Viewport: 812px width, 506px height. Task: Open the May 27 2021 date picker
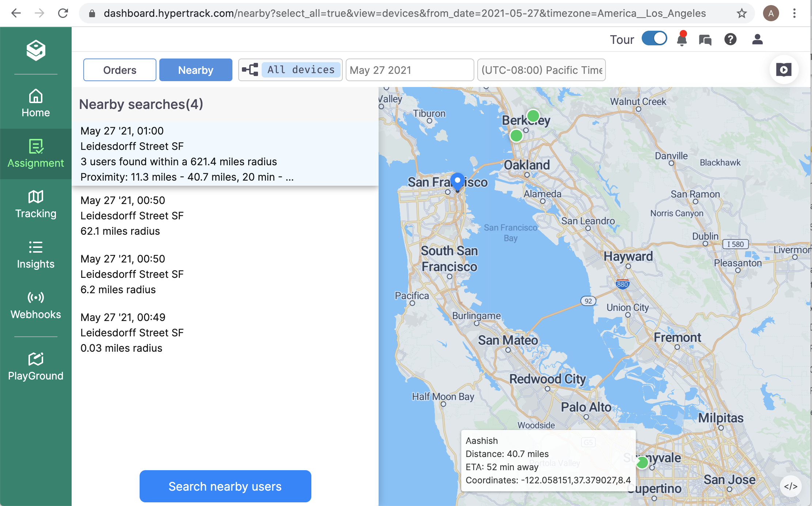(x=409, y=70)
